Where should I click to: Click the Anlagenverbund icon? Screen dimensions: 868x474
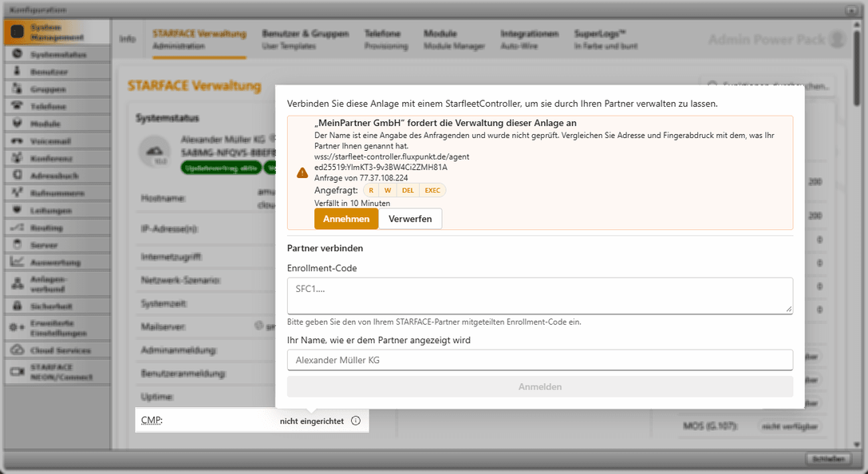[18, 283]
